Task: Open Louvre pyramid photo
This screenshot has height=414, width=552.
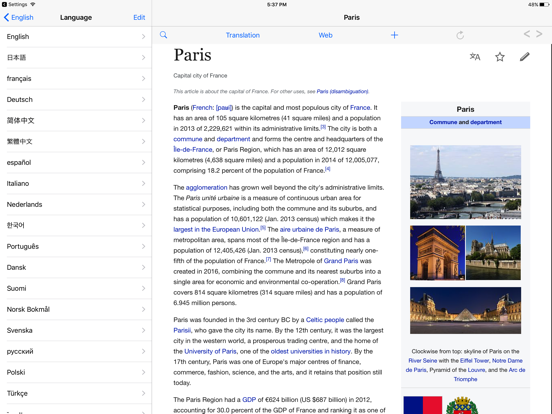Action: click(x=465, y=310)
